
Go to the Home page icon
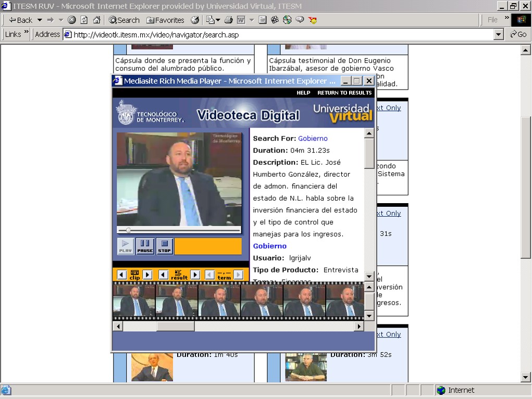tap(97, 20)
